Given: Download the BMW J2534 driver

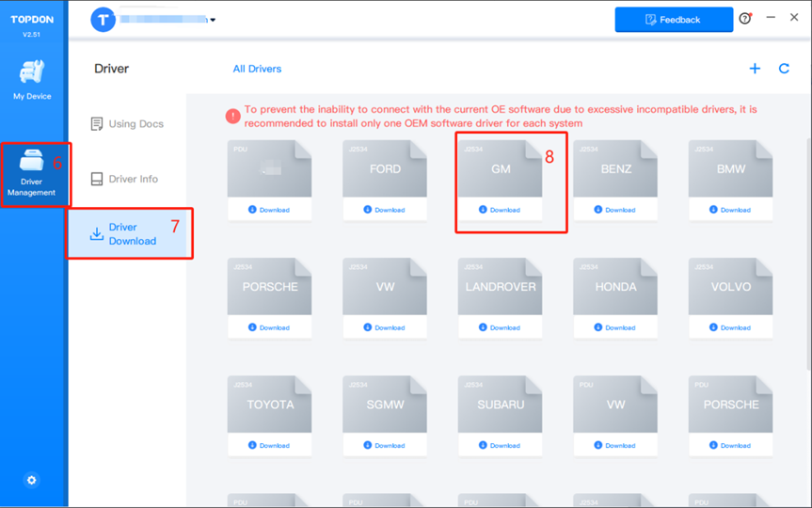Looking at the screenshot, I should [x=730, y=210].
